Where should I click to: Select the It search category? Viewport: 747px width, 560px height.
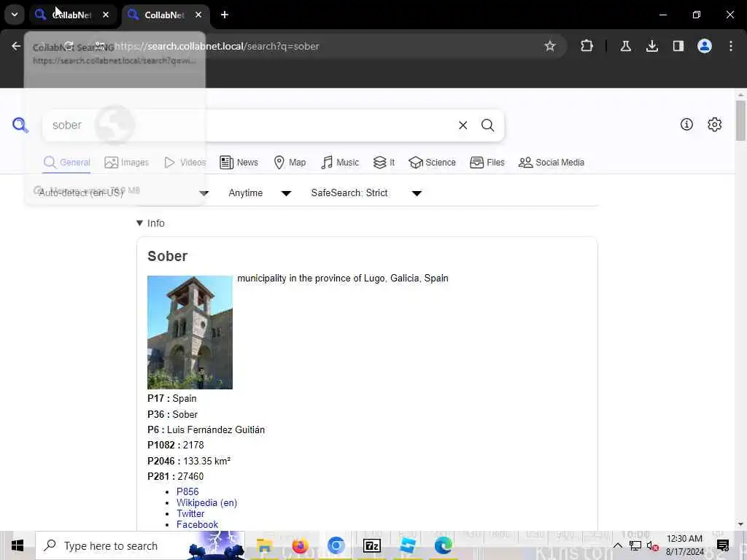384,163
